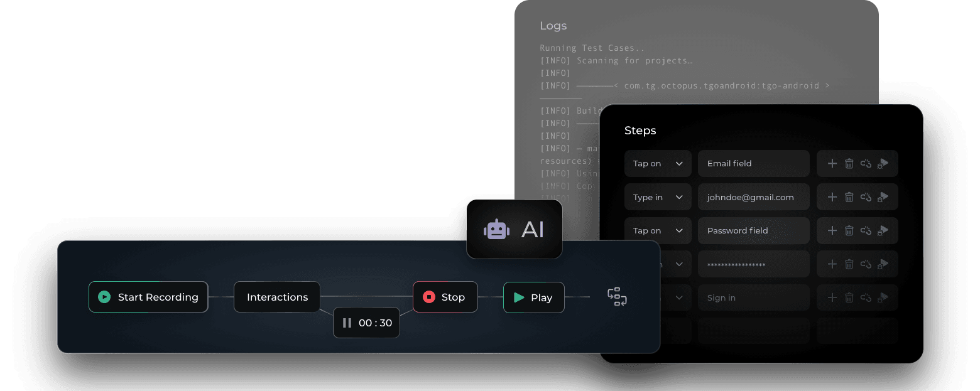Click the add icon on the password step row
Screen dimensions: 980x391
pyautogui.click(x=832, y=264)
